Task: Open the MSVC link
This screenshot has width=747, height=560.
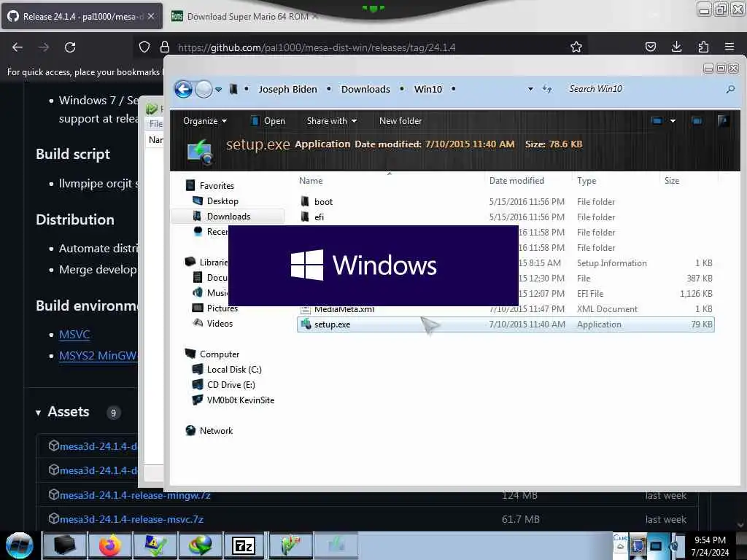Action: pyautogui.click(x=74, y=334)
